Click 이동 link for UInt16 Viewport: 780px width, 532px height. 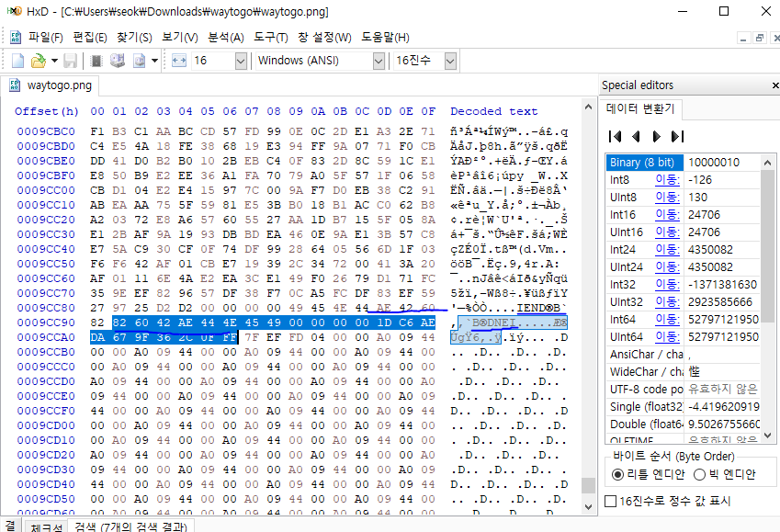click(x=667, y=232)
